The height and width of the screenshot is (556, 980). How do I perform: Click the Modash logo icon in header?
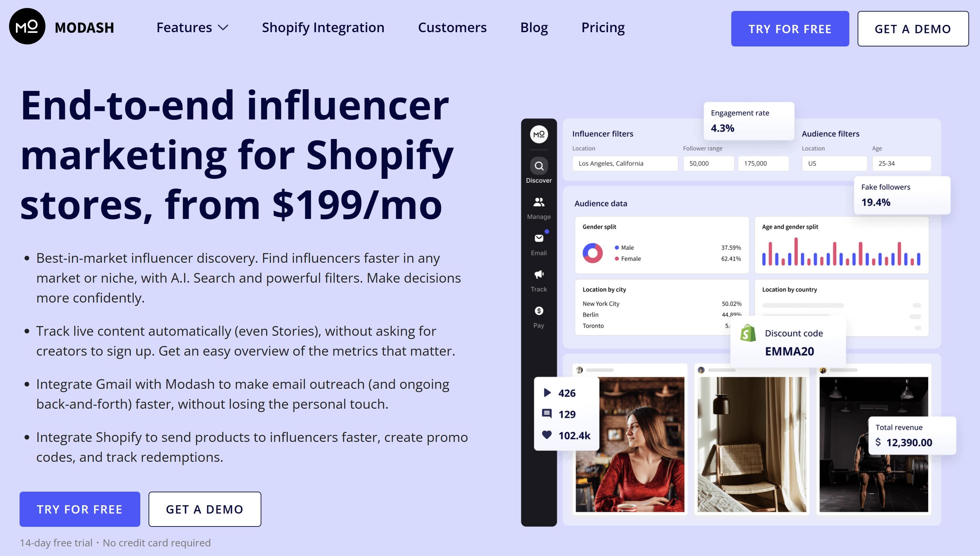click(x=27, y=27)
